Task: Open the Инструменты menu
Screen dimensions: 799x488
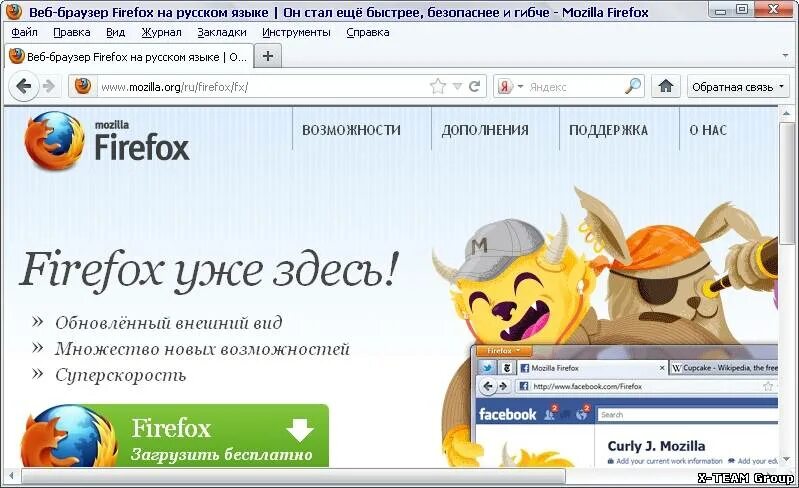Action: [x=296, y=32]
